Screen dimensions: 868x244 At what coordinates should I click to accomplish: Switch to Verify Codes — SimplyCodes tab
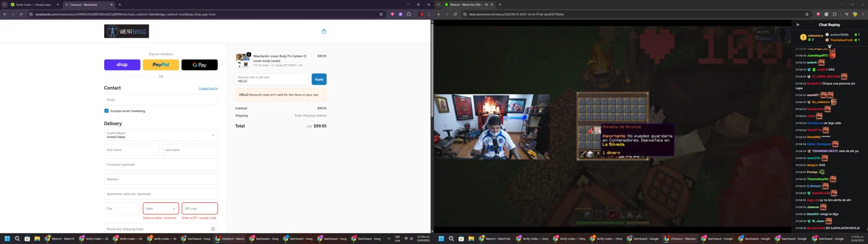pyautogui.click(x=35, y=5)
